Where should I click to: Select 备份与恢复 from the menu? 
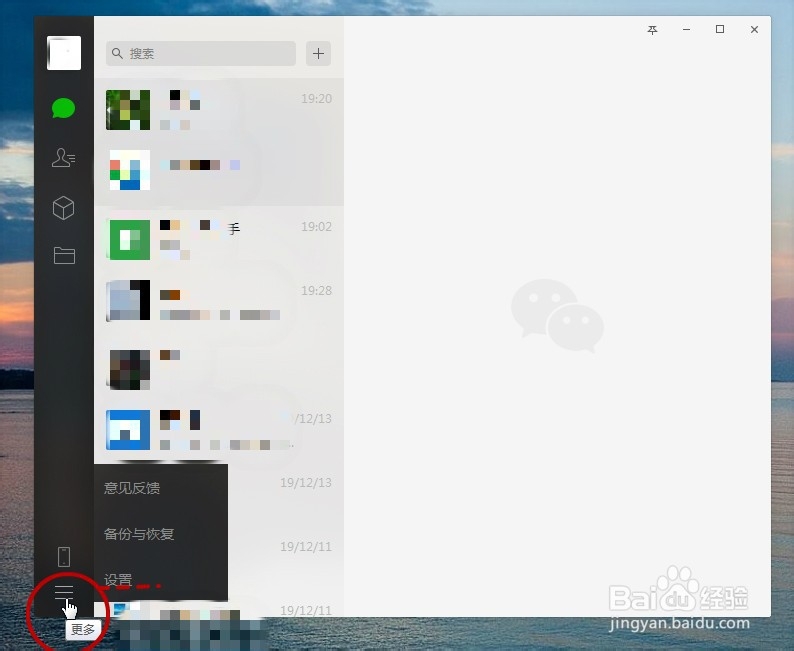point(139,534)
